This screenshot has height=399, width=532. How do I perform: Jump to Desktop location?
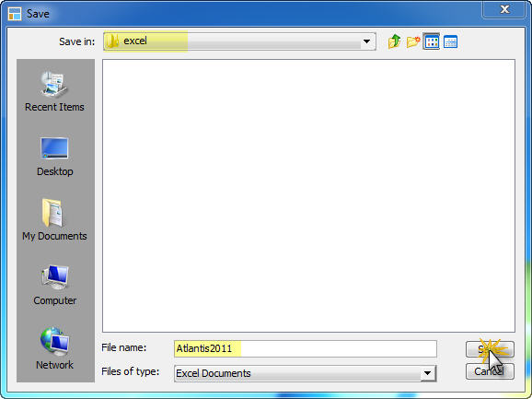pos(54,157)
